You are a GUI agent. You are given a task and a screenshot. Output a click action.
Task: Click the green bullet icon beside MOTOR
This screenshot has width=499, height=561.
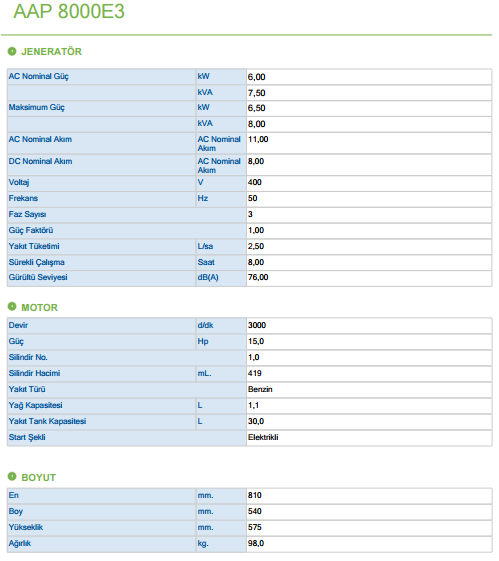tap(12, 307)
